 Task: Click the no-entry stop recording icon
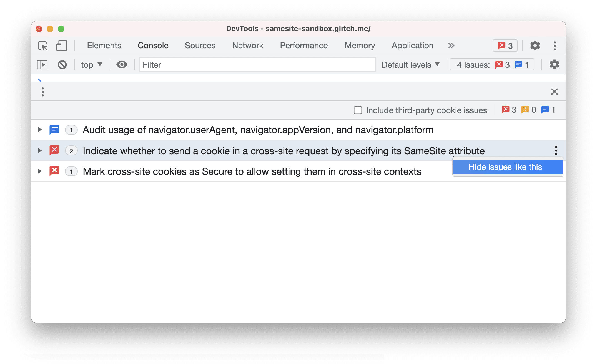click(x=62, y=64)
